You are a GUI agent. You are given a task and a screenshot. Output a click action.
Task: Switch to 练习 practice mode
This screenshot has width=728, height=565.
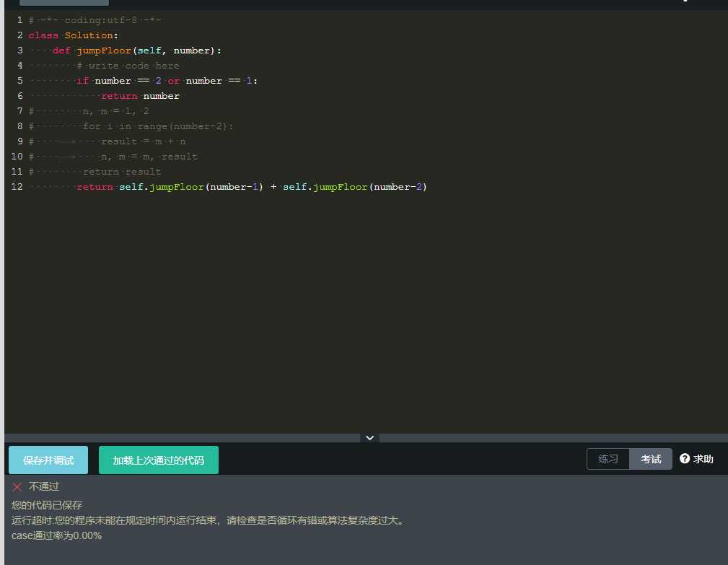pyautogui.click(x=608, y=459)
